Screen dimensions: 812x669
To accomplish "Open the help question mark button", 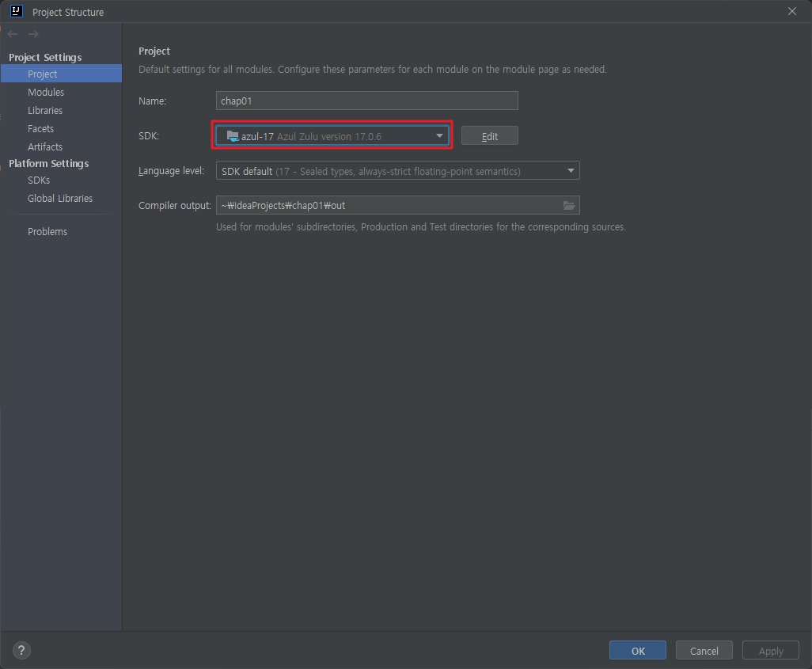I will (21, 650).
